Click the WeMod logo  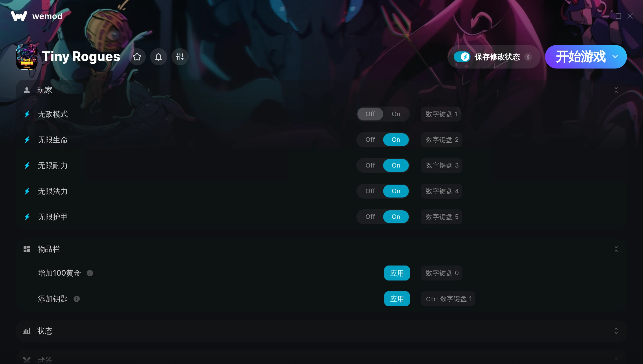coord(19,16)
